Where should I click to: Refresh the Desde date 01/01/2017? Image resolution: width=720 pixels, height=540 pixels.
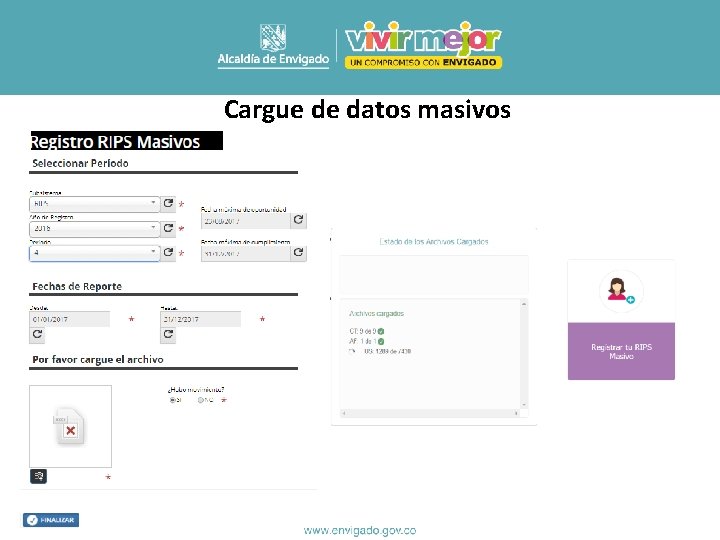38,334
